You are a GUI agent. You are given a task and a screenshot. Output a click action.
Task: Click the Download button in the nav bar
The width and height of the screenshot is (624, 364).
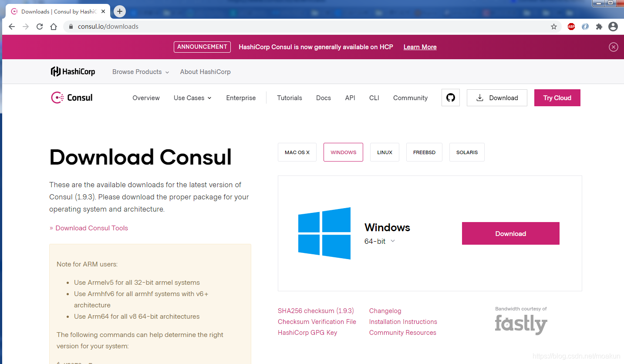click(497, 98)
